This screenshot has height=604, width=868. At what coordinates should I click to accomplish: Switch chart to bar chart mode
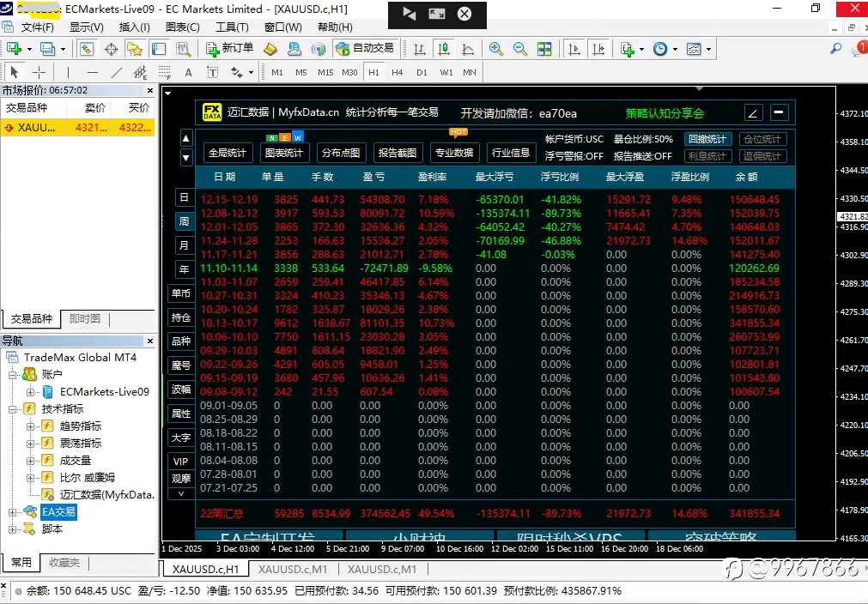(x=420, y=49)
